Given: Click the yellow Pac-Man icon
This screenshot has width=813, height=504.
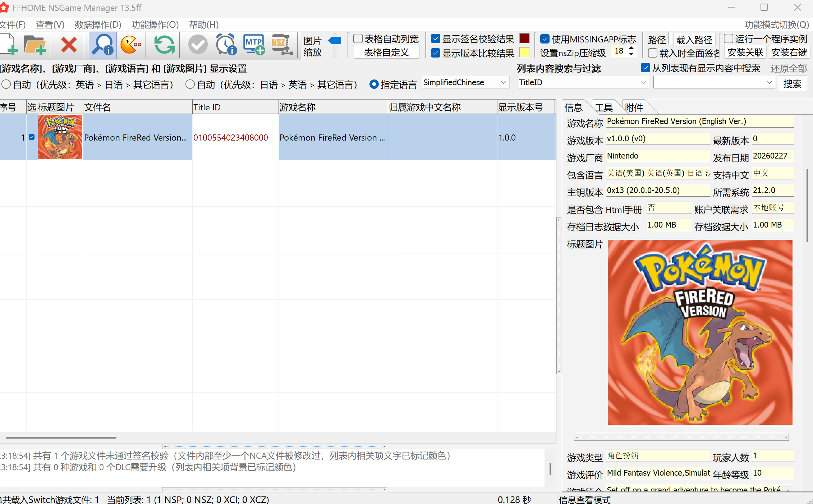Looking at the screenshot, I should [131, 45].
